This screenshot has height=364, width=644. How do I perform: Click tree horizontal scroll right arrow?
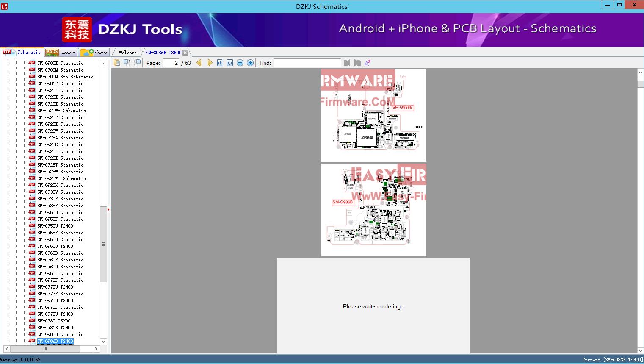(x=96, y=349)
